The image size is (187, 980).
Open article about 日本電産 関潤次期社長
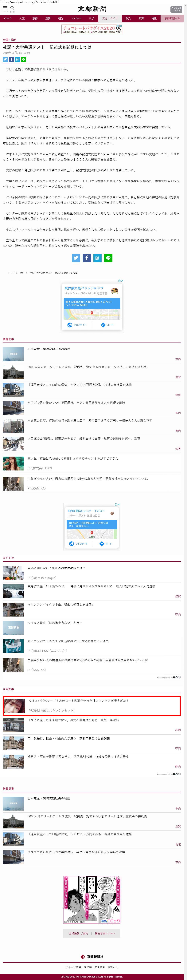point(49,349)
